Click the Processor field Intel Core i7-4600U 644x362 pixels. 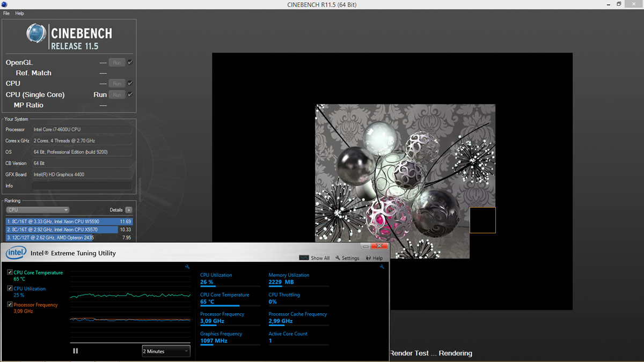[x=82, y=129]
